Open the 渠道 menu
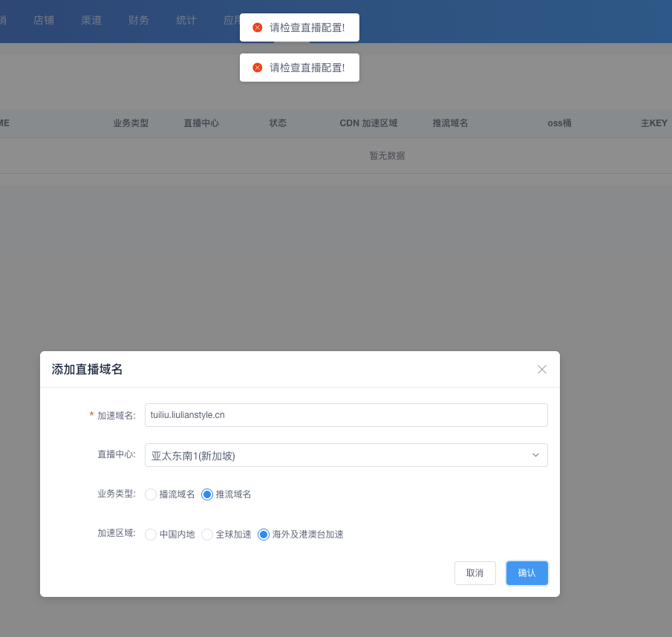Screen dimensions: 672x637 [91, 20]
